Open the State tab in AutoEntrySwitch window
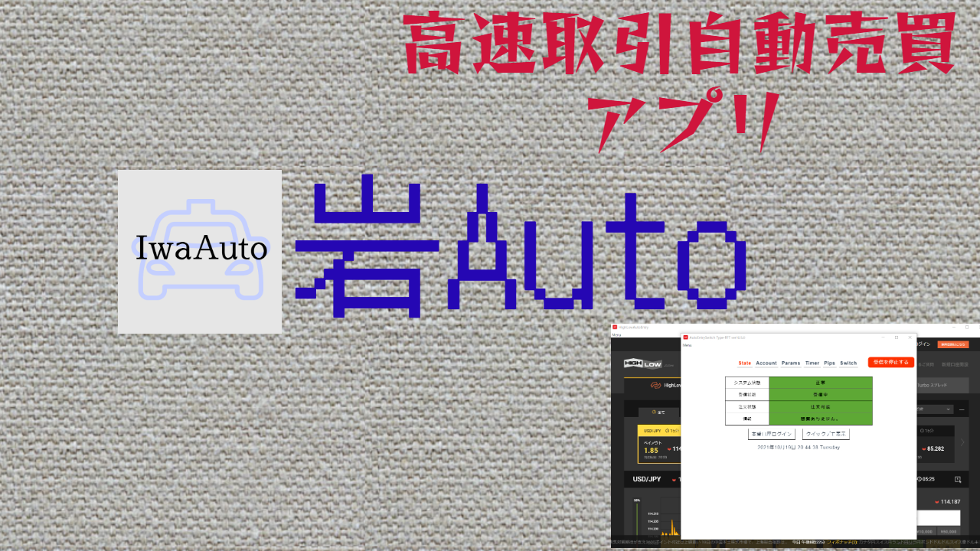Image resolution: width=980 pixels, height=551 pixels. tap(745, 363)
